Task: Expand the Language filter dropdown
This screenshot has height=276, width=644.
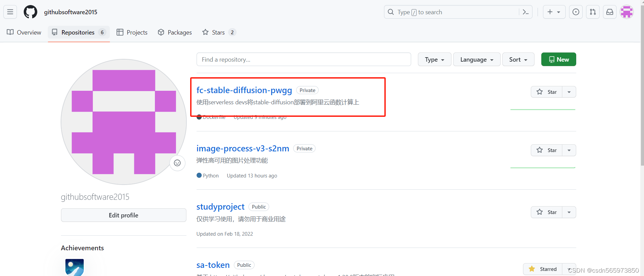Action: click(x=477, y=59)
